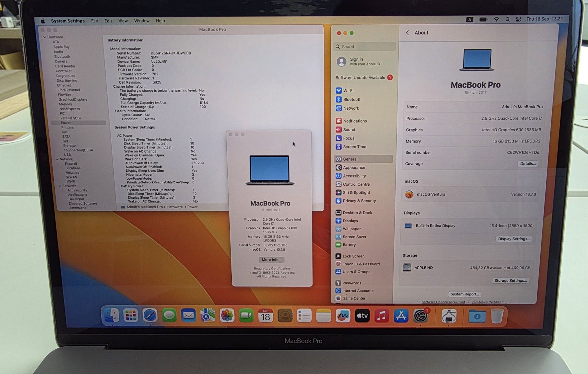Click Sign in with your Apple ID
Viewport: 588px width, 374px height.
click(x=359, y=61)
